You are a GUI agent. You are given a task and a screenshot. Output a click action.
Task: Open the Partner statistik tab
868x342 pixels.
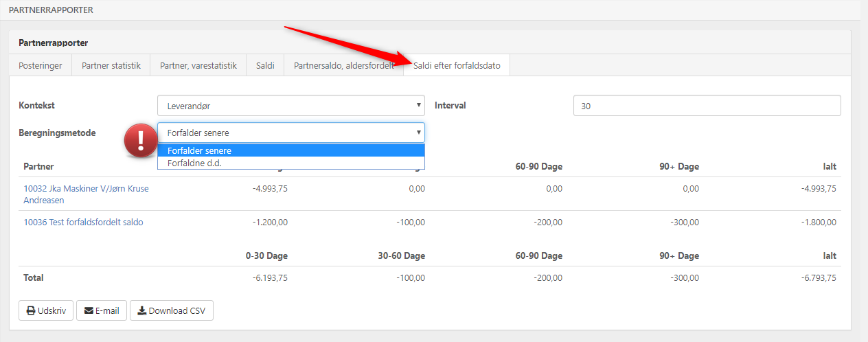click(x=111, y=66)
